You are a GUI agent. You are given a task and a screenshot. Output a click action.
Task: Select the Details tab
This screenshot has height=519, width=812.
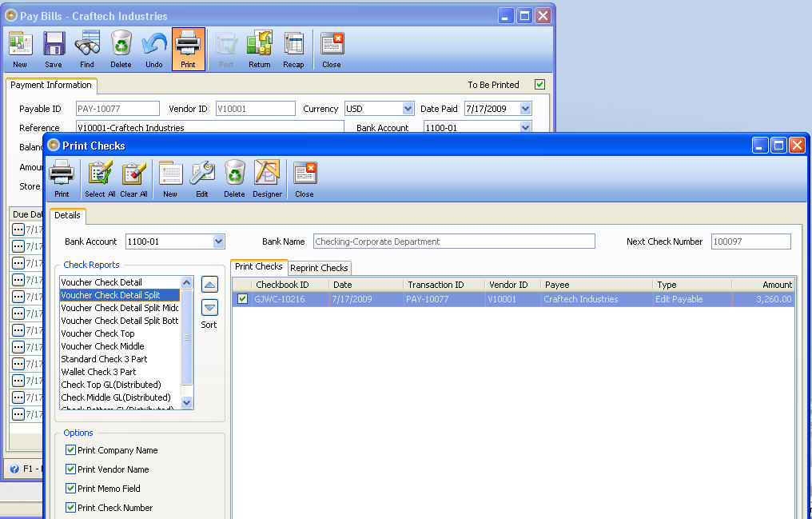coord(67,215)
